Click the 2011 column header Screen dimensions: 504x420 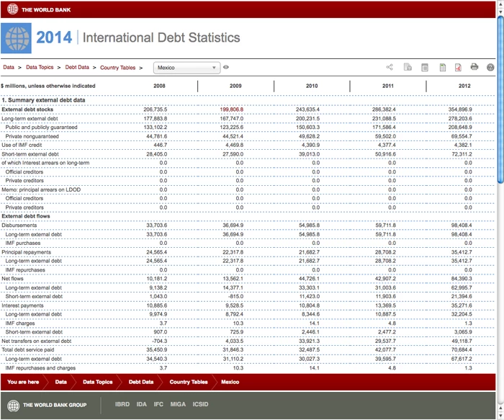[x=388, y=86]
